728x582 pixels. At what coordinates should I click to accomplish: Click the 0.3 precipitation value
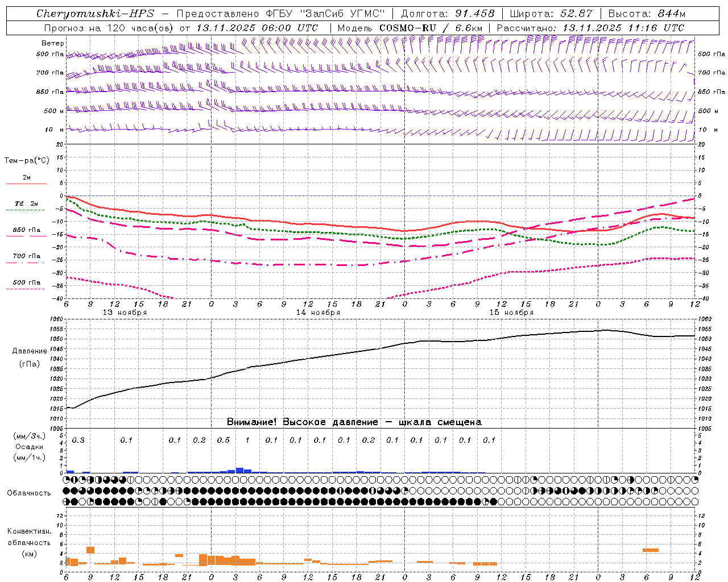[78, 440]
